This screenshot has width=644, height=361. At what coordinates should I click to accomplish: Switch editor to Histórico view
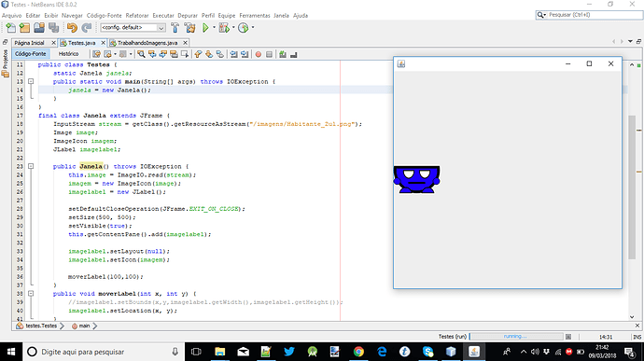coord(68,54)
